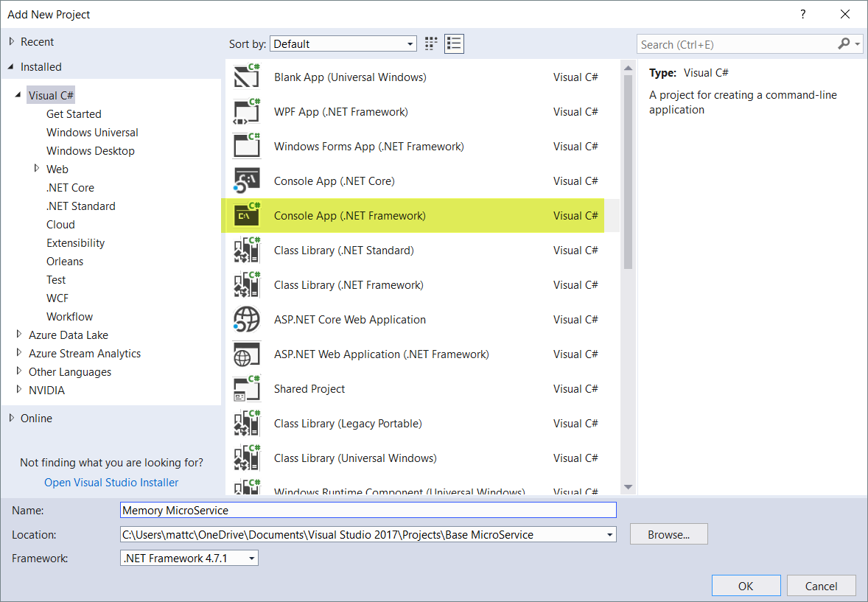Click the Cancel button
This screenshot has height=602, width=868.
point(821,586)
